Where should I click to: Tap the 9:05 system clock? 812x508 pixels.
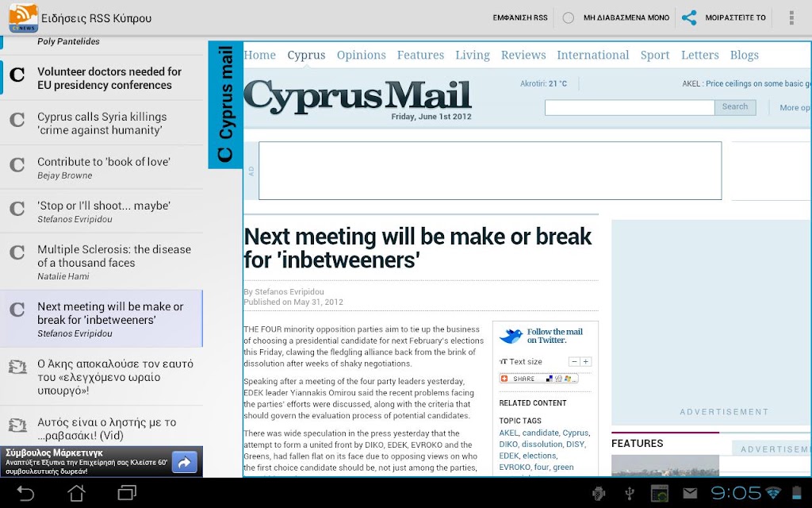pos(735,492)
